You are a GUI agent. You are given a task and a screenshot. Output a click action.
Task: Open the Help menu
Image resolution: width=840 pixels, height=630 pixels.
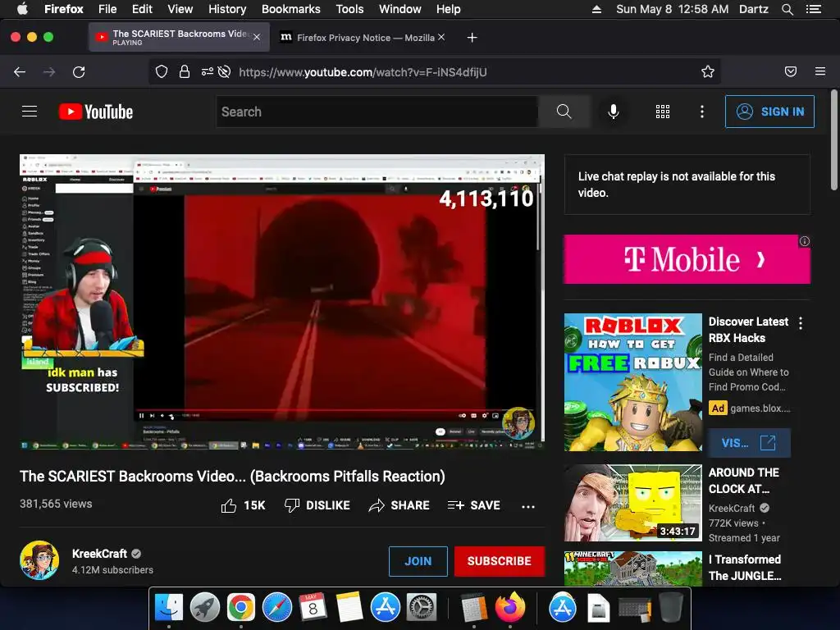(448, 9)
